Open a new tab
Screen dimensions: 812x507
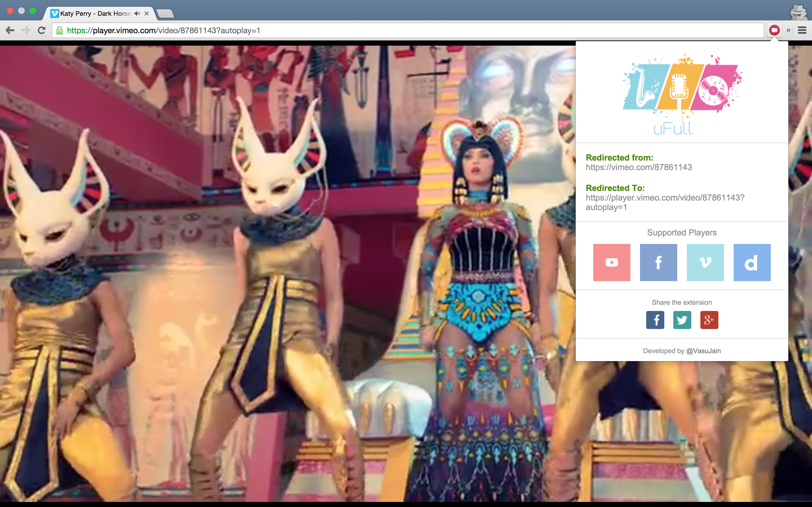click(165, 14)
